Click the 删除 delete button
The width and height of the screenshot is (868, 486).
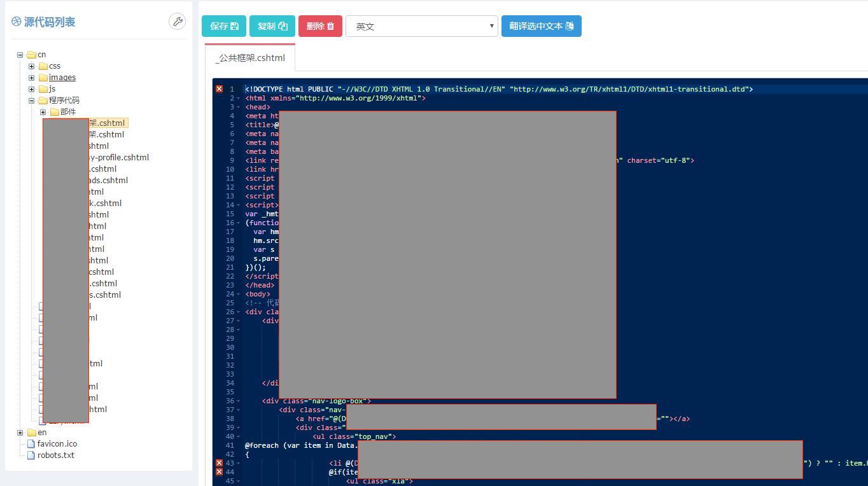320,26
